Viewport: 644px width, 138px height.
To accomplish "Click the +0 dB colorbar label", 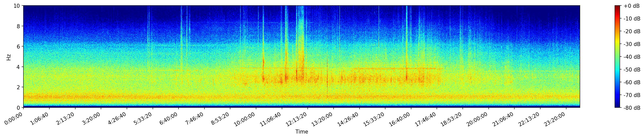I will (x=631, y=6).
